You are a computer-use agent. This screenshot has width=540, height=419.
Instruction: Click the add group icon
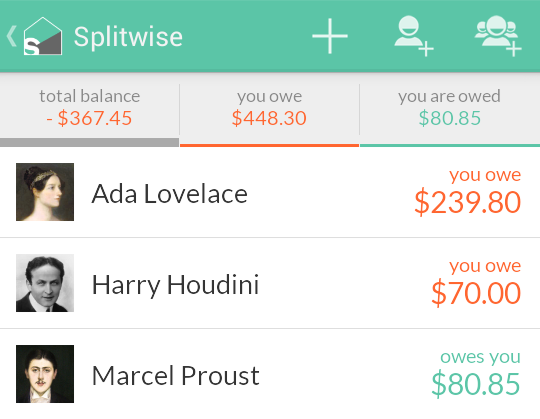(498, 36)
